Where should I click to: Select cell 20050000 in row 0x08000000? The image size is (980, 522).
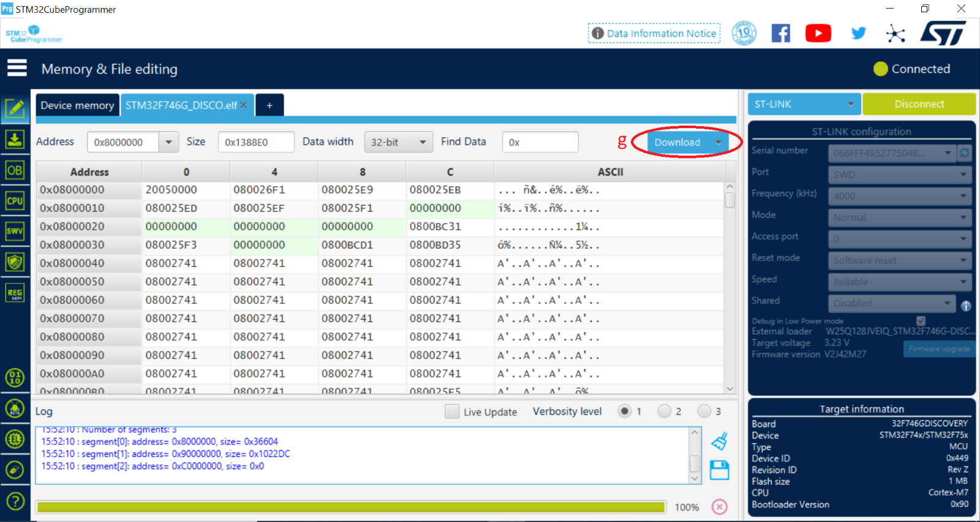point(186,190)
